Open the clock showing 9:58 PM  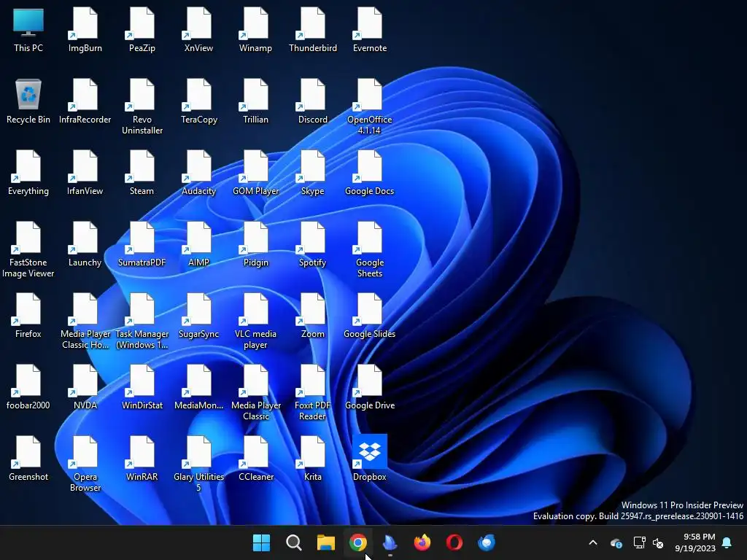pos(695,542)
